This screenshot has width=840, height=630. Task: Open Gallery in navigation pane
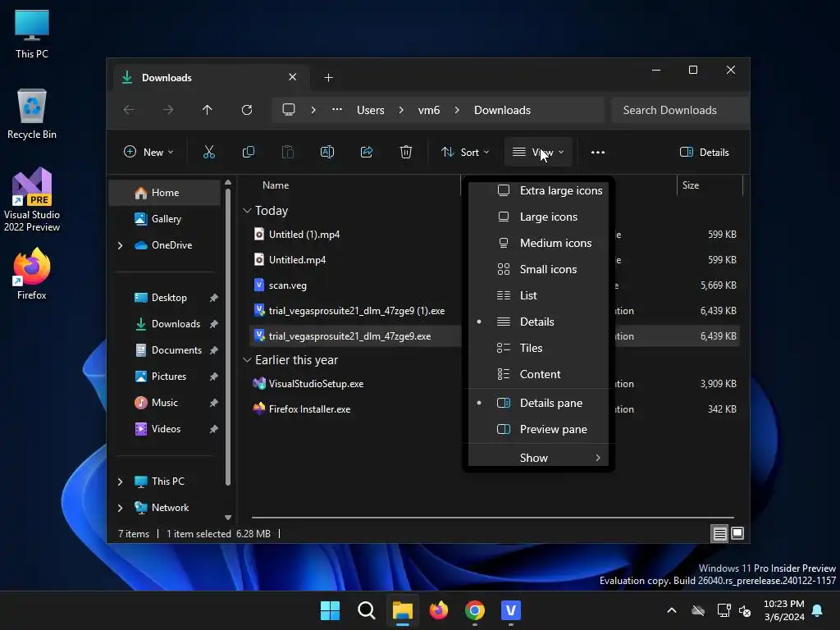click(x=165, y=219)
